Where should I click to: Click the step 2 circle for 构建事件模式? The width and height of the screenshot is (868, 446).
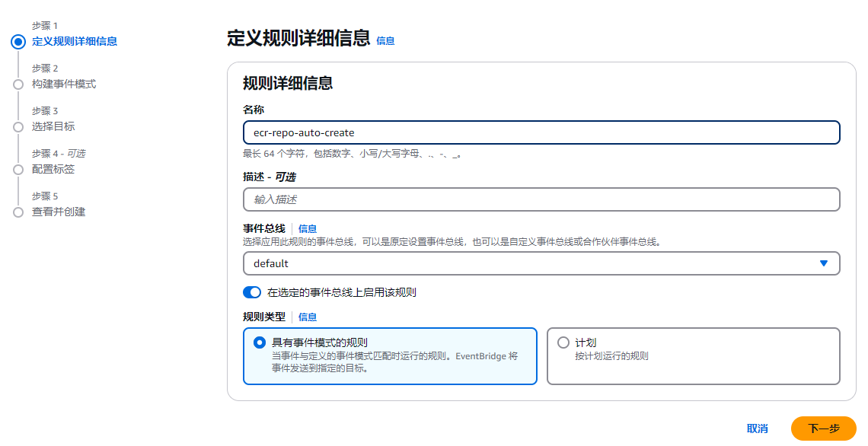pyautogui.click(x=18, y=84)
